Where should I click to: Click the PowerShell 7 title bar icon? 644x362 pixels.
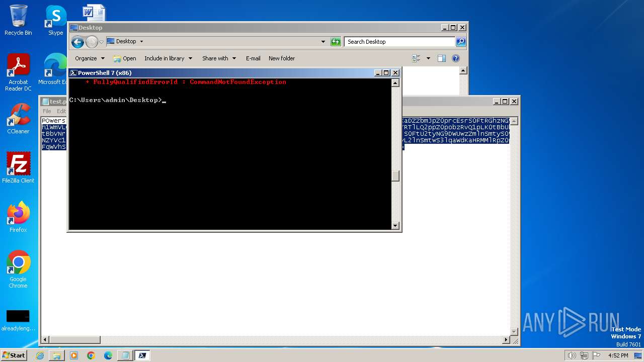73,73
